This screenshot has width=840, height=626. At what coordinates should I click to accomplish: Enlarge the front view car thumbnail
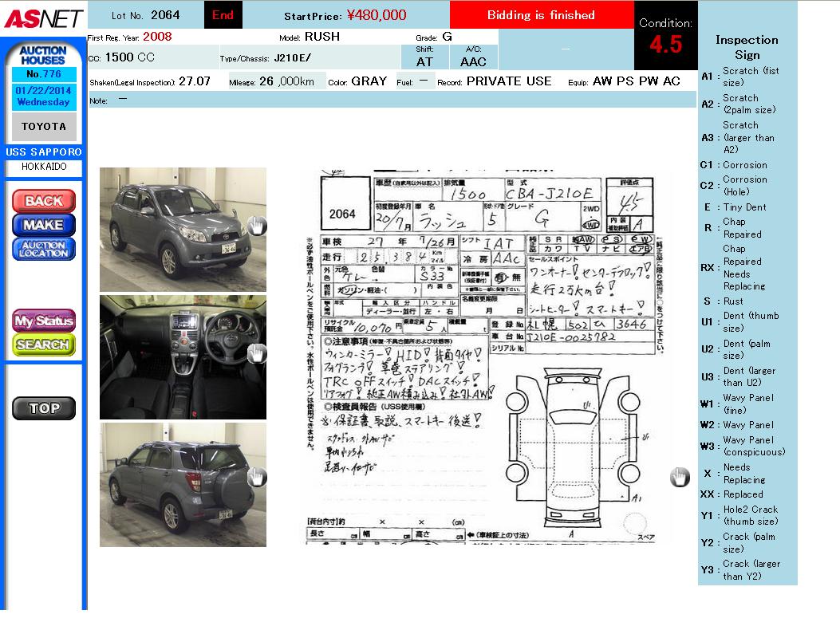183,229
